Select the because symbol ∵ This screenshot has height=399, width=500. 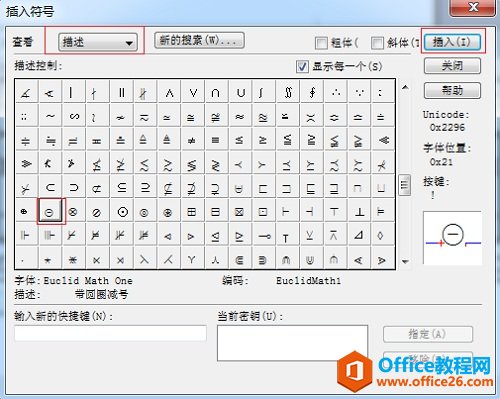point(359,92)
